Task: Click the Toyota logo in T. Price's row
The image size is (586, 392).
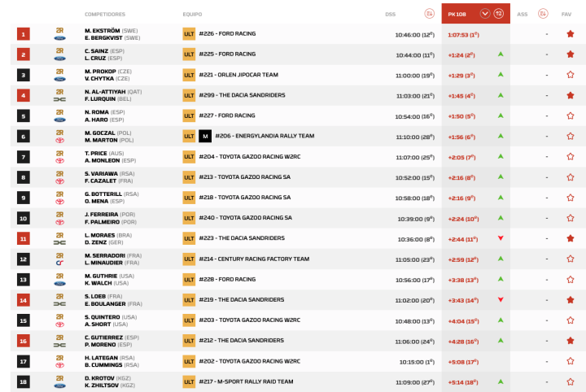Action: click(x=59, y=160)
